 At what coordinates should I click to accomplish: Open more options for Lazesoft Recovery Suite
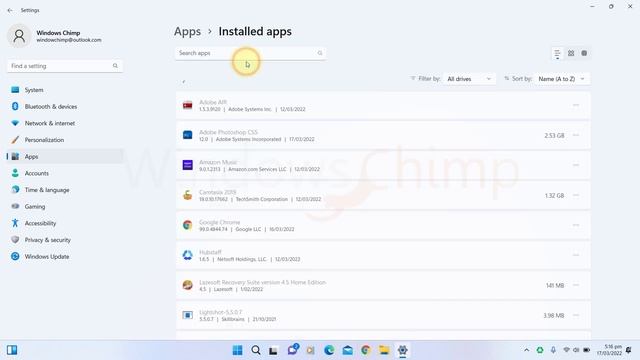pos(576,285)
